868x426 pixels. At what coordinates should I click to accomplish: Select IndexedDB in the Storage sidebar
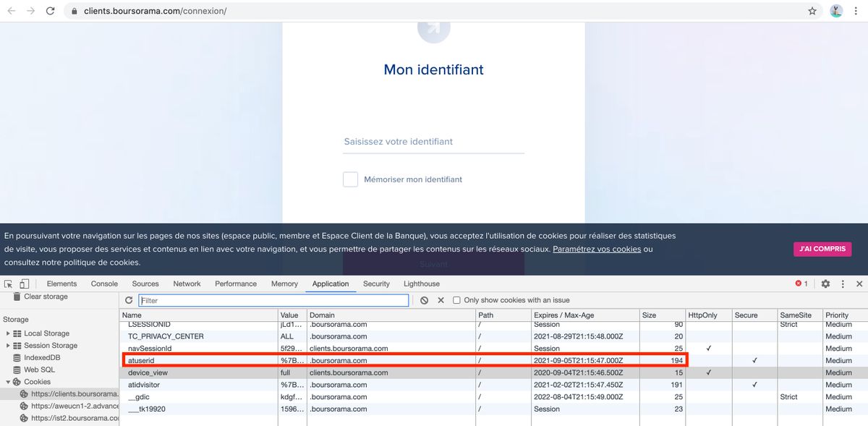point(41,357)
